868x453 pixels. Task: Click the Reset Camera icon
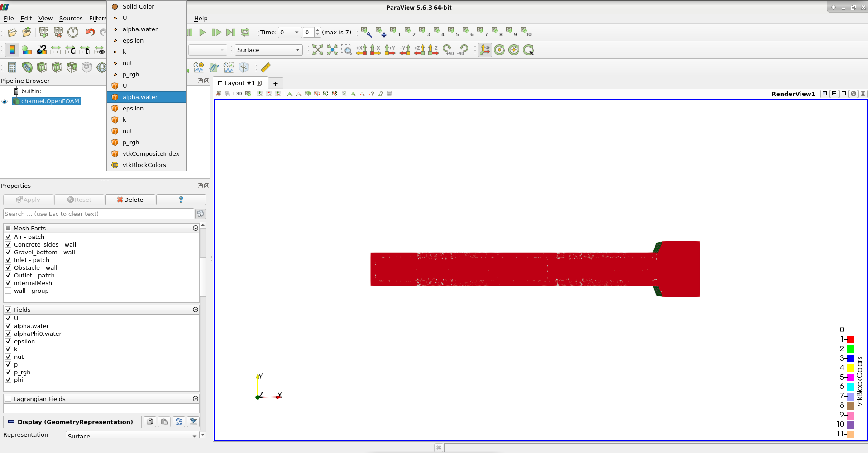(x=318, y=50)
